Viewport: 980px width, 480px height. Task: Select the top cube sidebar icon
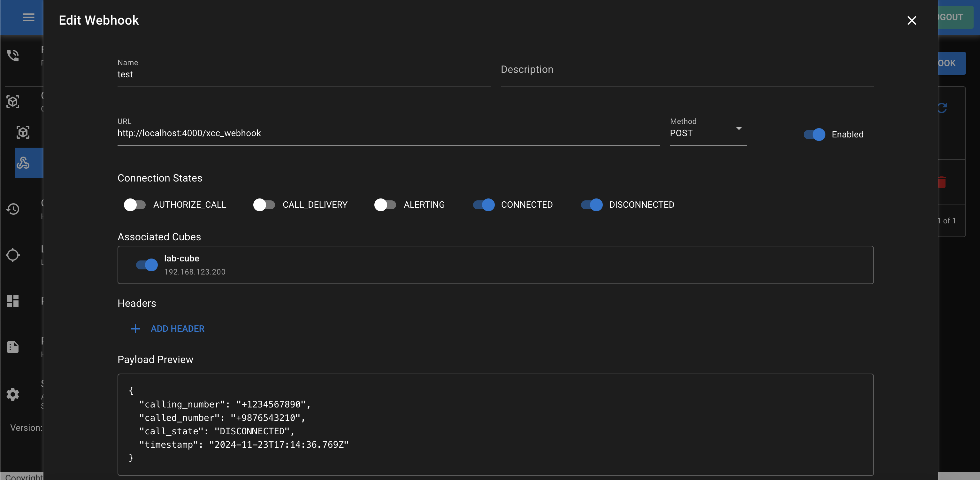coord(13,102)
